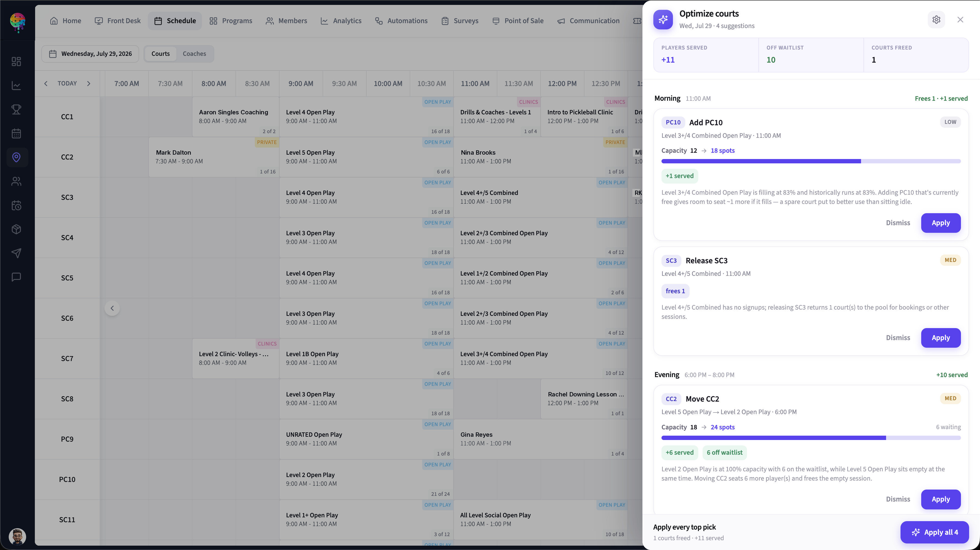Image resolution: width=980 pixels, height=550 pixels.
Task: Open the box package icon in sidebar
Action: coord(16,229)
